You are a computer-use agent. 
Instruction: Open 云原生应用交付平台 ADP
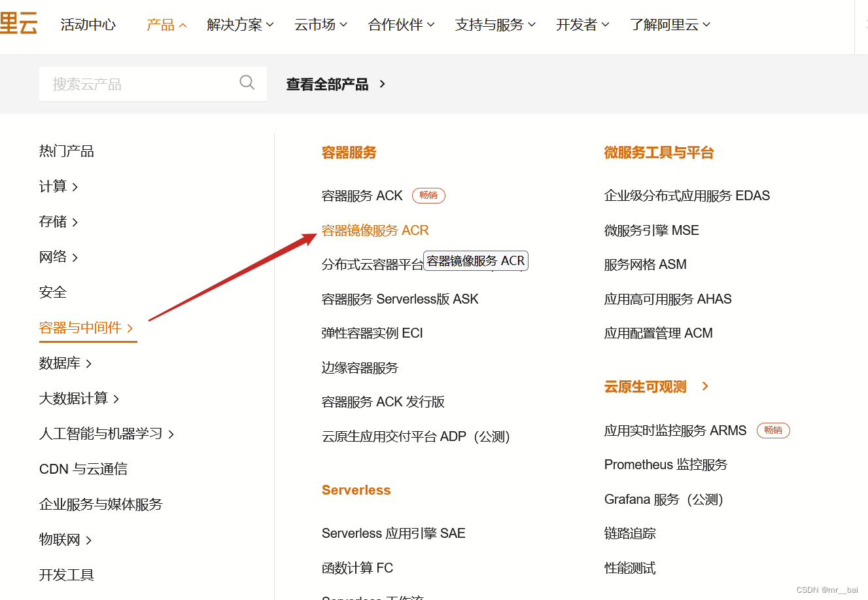(x=416, y=436)
